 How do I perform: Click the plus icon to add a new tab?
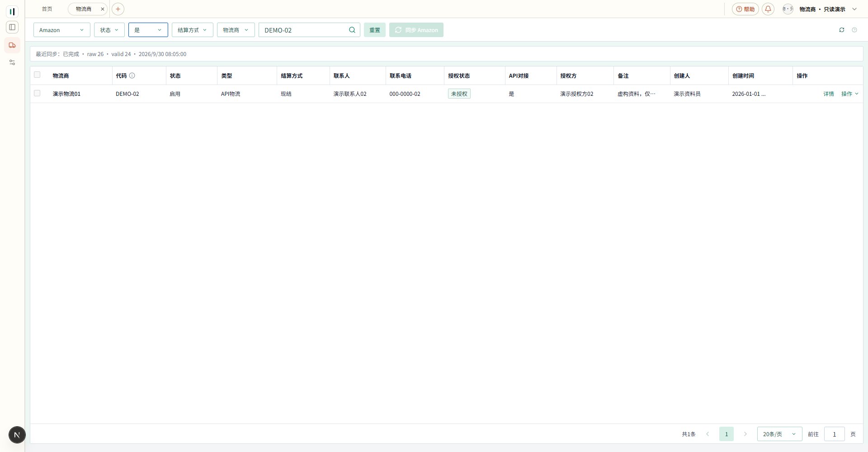tap(118, 9)
